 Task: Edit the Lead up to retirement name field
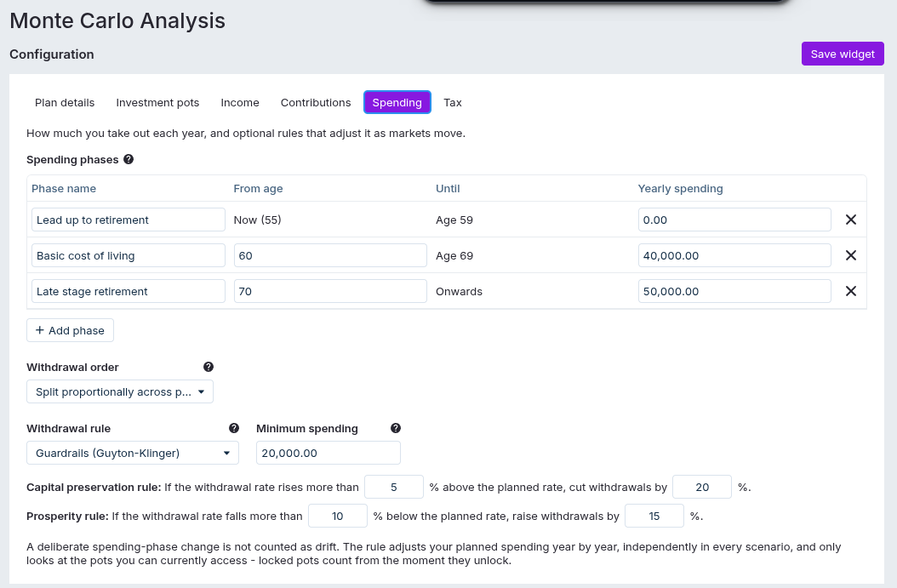tap(129, 220)
